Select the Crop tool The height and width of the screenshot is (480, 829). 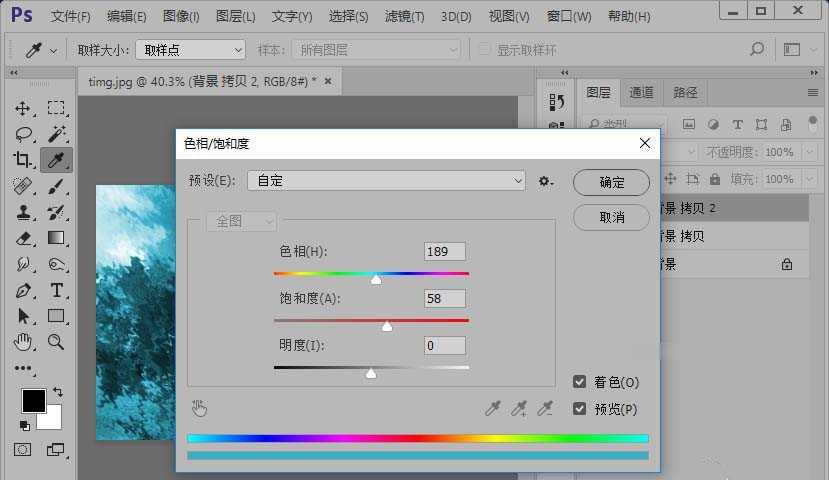click(x=22, y=160)
